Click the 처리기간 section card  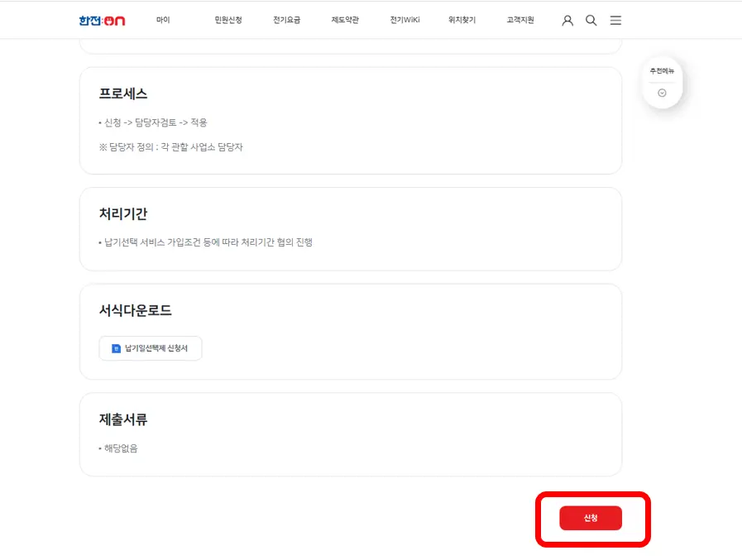(350, 227)
